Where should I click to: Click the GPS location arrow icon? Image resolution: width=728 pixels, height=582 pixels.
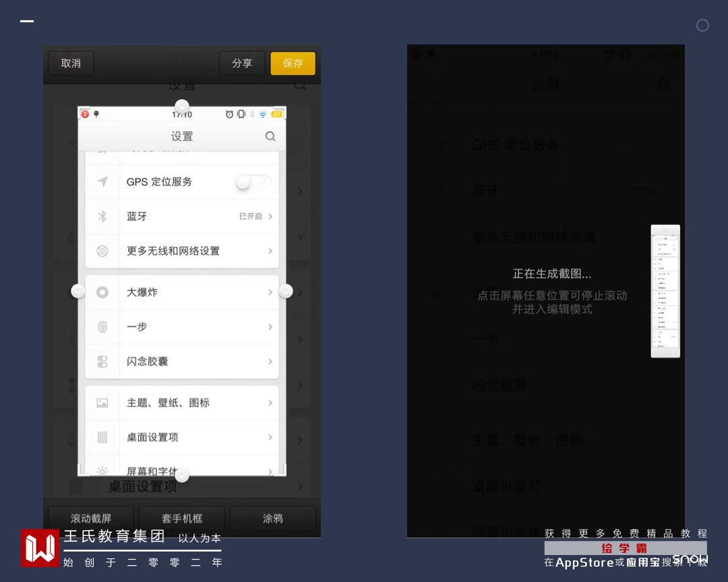tap(102, 181)
